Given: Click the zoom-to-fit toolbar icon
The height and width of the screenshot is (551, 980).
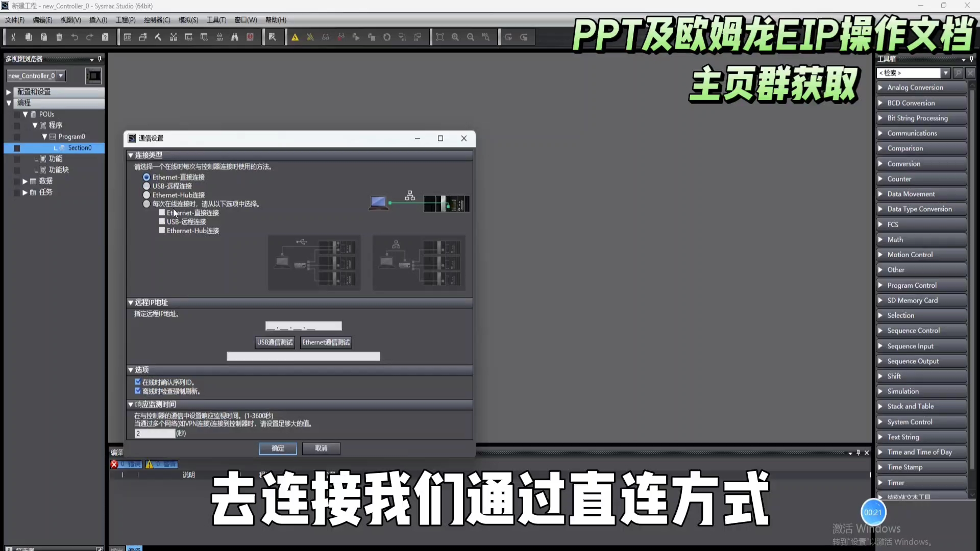Looking at the screenshot, I should tap(440, 37).
